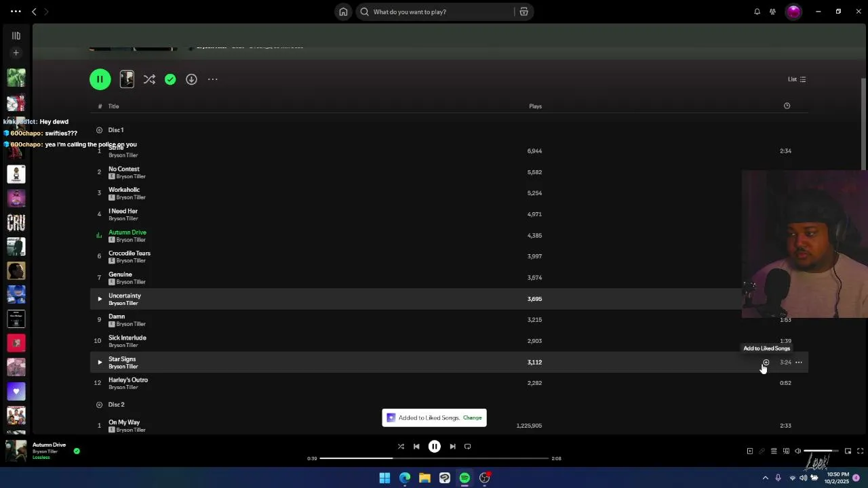Viewport: 868px width, 488px height.
Task: Toggle repeat in the player bar
Action: 467,447
